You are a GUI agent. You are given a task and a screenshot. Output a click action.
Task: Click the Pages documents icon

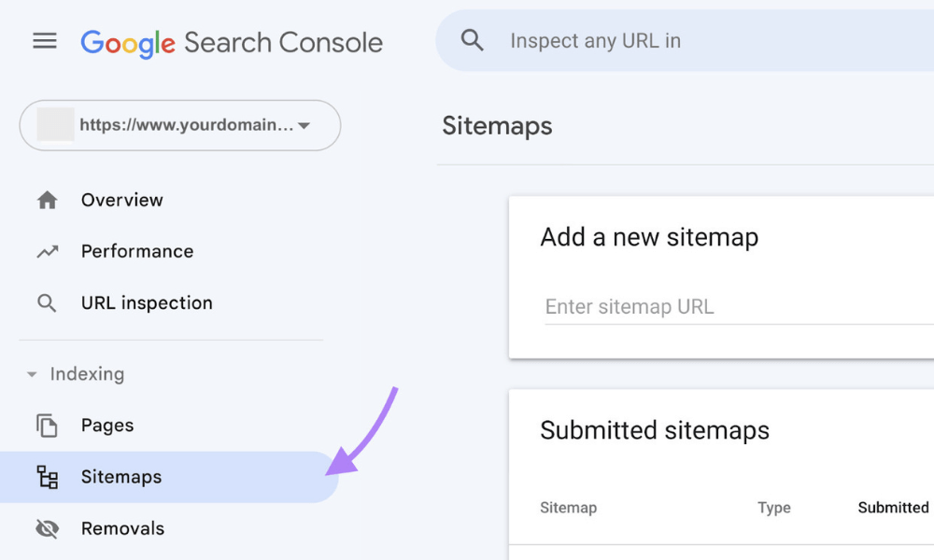pyautogui.click(x=47, y=426)
